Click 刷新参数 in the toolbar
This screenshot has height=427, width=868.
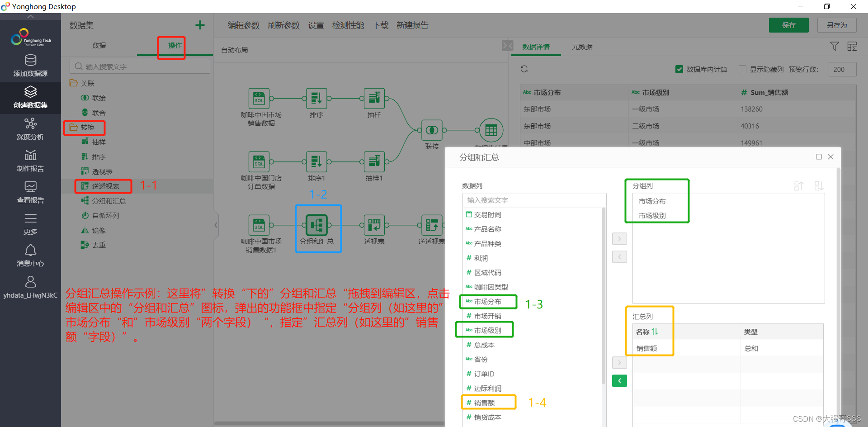point(284,25)
